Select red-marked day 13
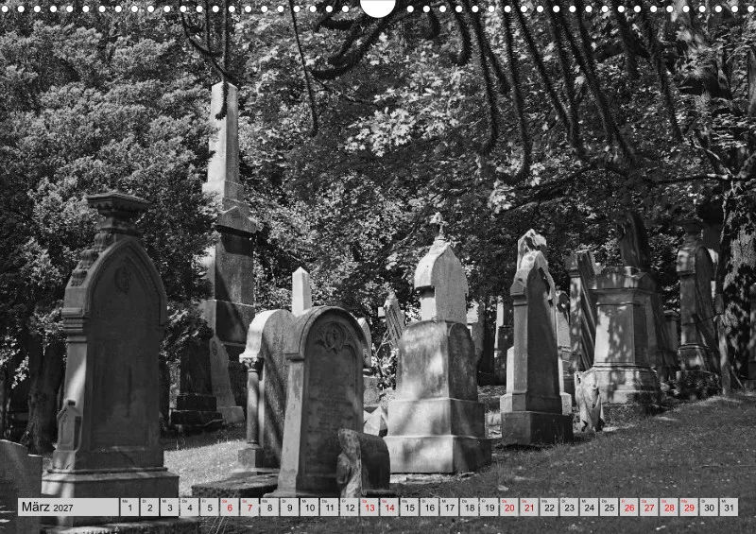Image resolution: width=756 pixels, height=534 pixels. pyautogui.click(x=369, y=508)
